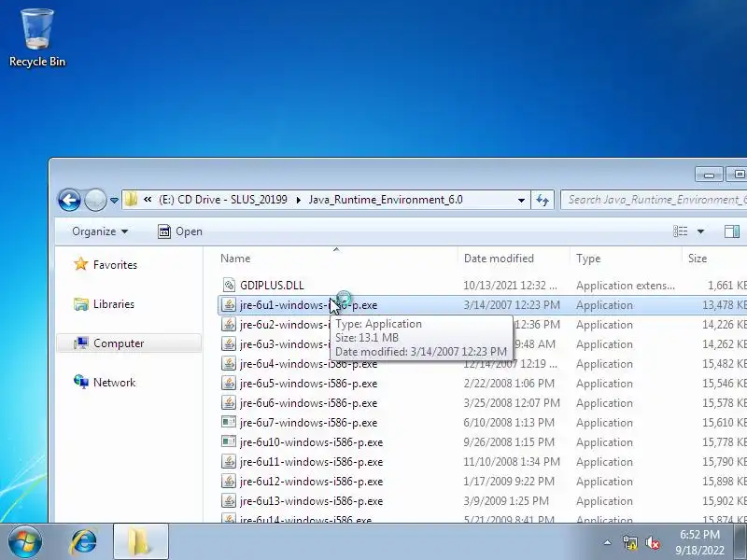The width and height of the screenshot is (747, 560).
Task: Select file name jre-6u5-windows-i586-p.exe
Action: click(309, 384)
